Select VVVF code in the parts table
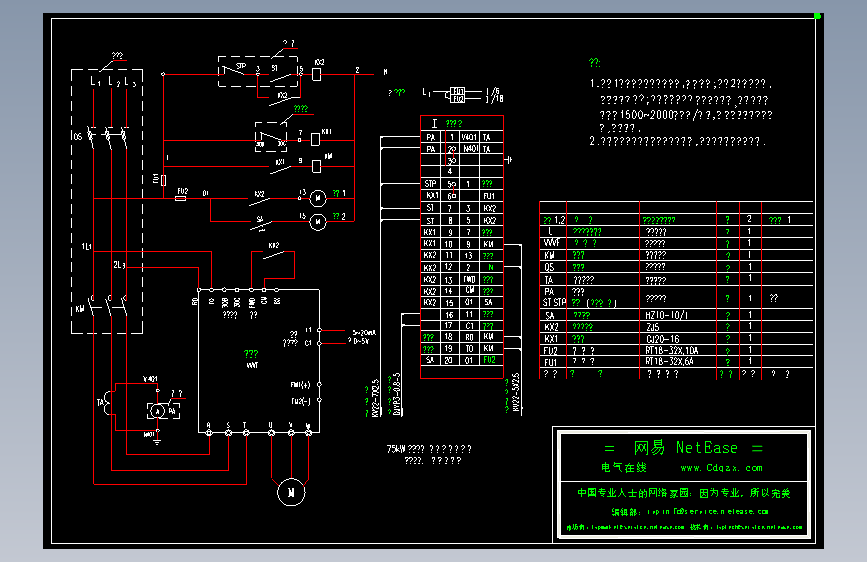Image resolution: width=867 pixels, height=562 pixels. 551,243
